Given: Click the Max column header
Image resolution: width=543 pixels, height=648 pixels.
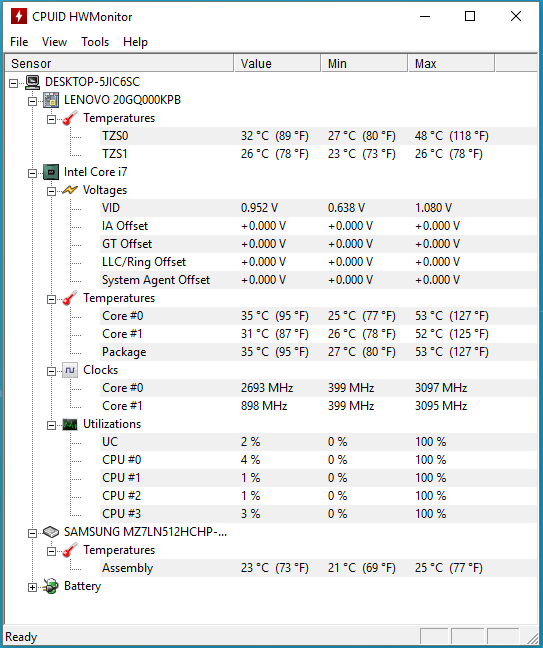Looking at the screenshot, I should click(451, 64).
